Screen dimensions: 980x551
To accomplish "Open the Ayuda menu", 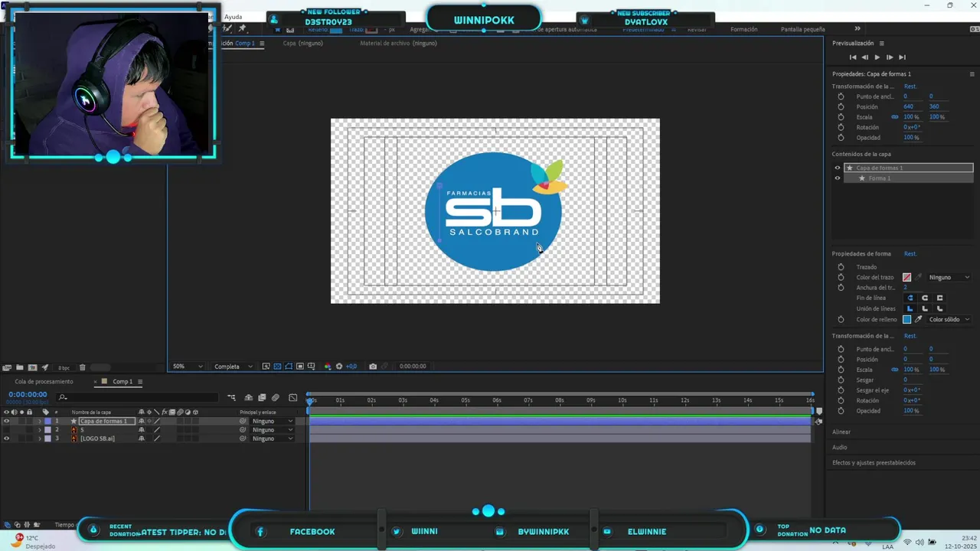I will 233,17.
